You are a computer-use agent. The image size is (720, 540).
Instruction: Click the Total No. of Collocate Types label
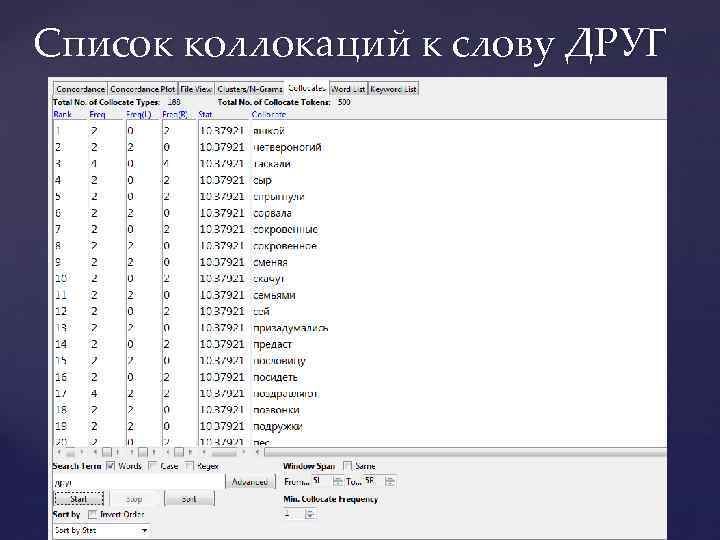(107, 102)
